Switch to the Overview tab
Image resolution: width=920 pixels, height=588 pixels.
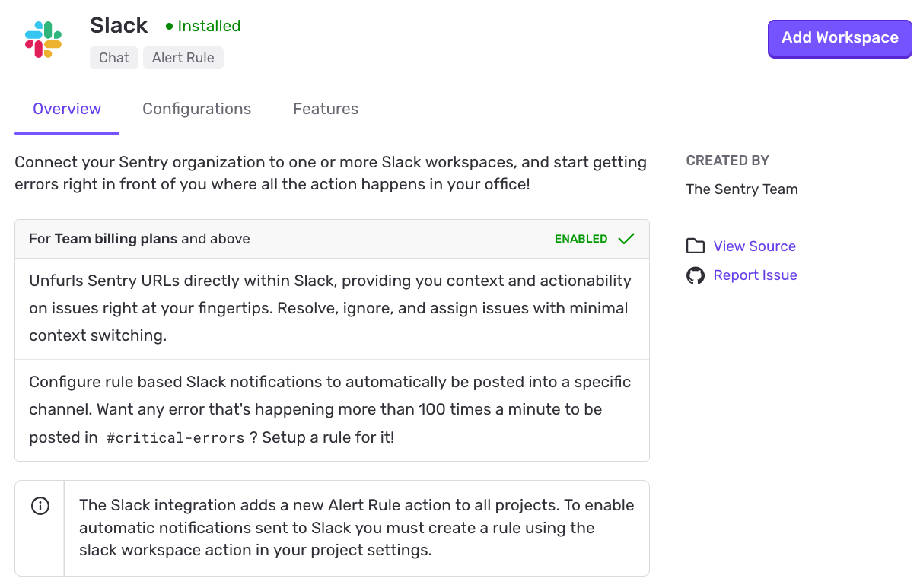(67, 109)
